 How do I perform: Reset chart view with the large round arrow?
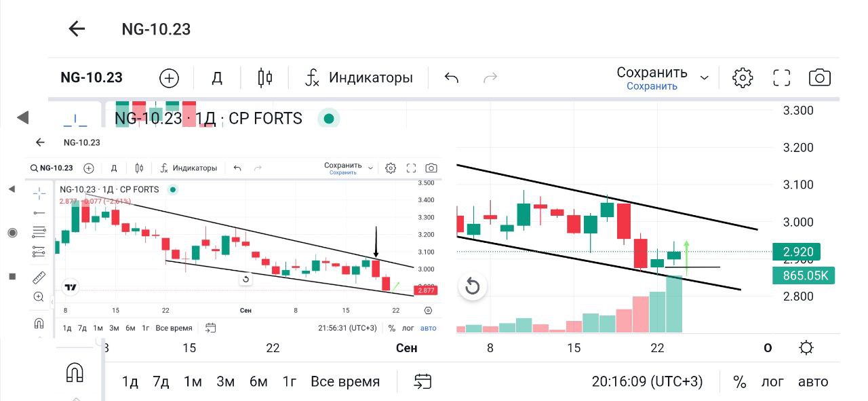473,286
